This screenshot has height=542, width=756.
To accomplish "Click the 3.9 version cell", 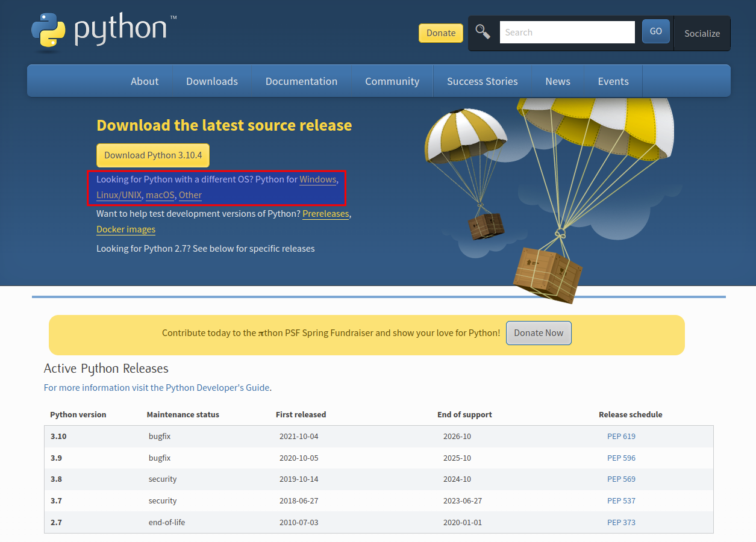I will tap(57, 458).
